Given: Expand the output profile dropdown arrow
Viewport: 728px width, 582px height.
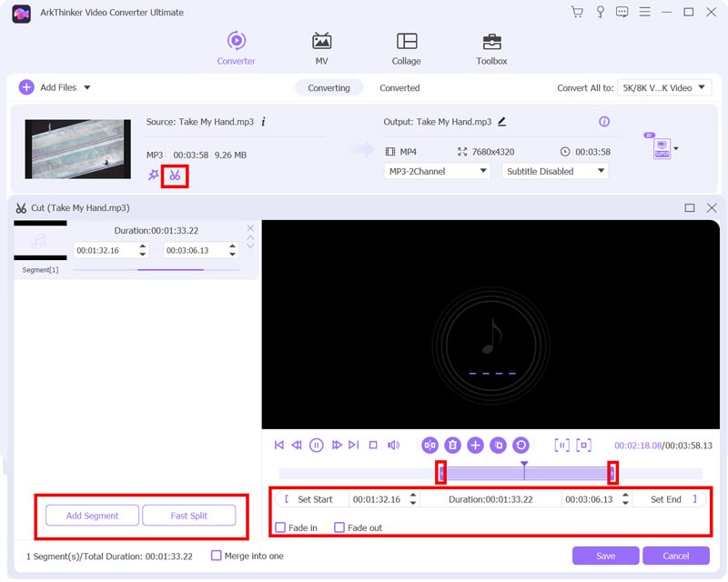Looking at the screenshot, I should [x=676, y=149].
